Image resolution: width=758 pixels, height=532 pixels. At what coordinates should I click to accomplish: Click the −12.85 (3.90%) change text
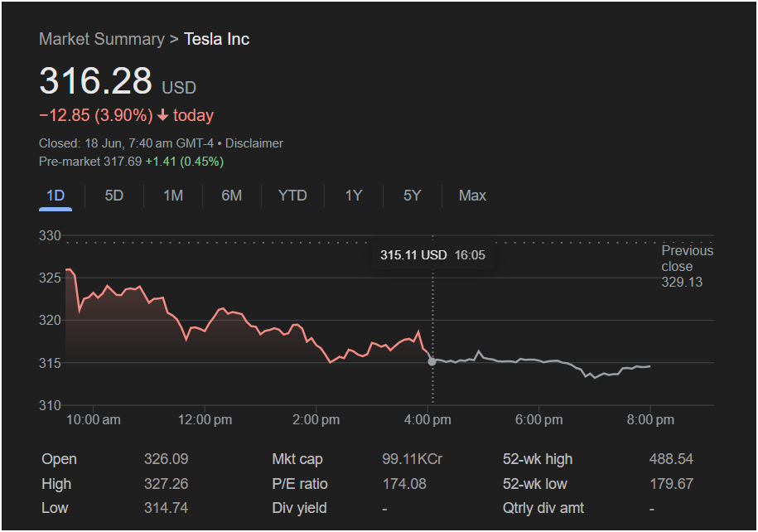point(96,115)
